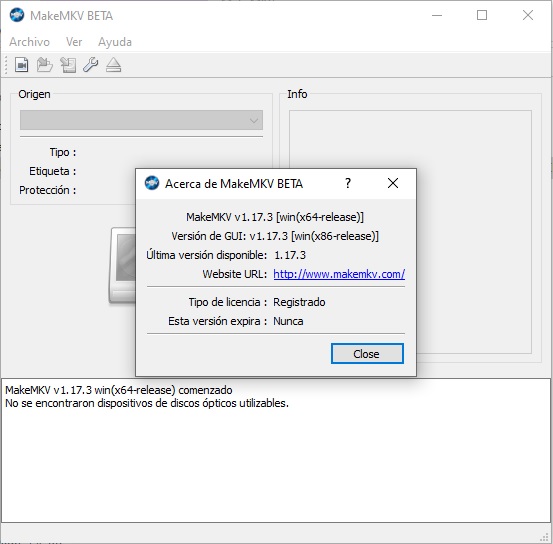Open preferences with the wrench icon
Image resolution: width=553 pixels, height=544 pixels.
(x=91, y=65)
